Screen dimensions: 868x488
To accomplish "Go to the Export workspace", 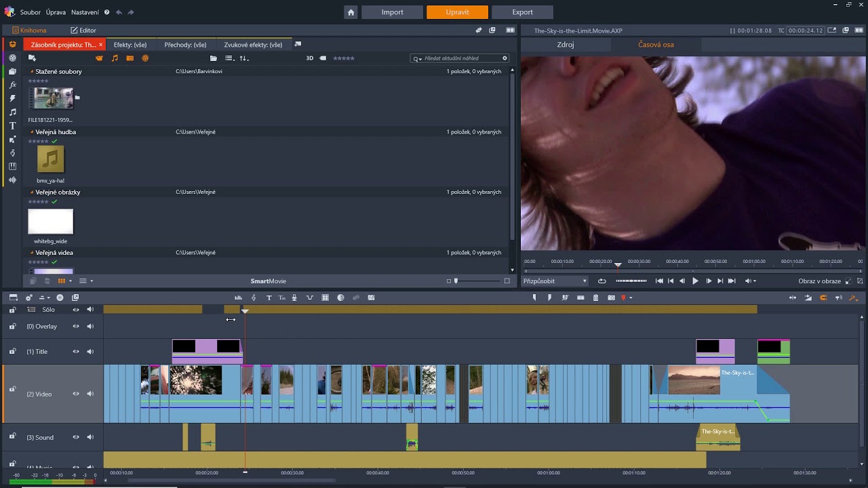I will click(522, 12).
